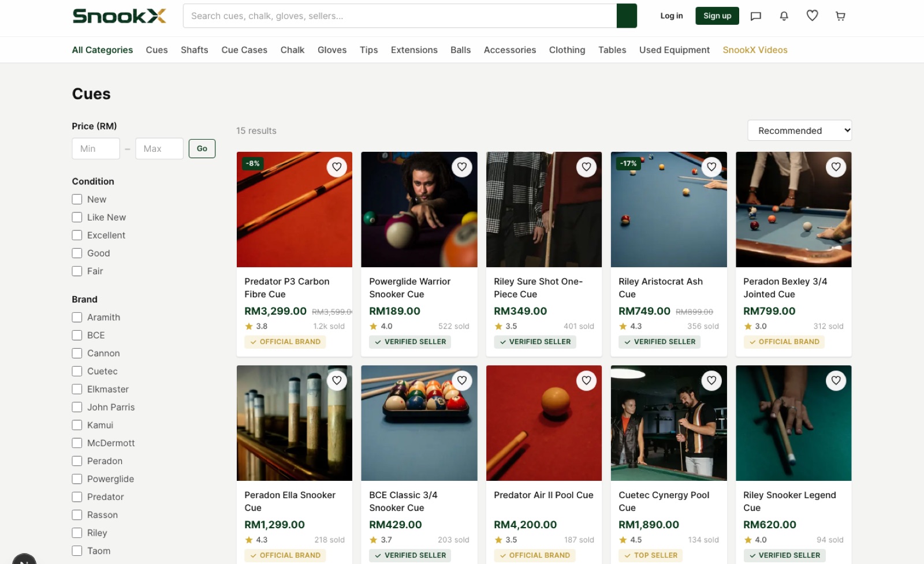Go to Gloves category
Viewport: 924px width, 564px height.
click(332, 50)
